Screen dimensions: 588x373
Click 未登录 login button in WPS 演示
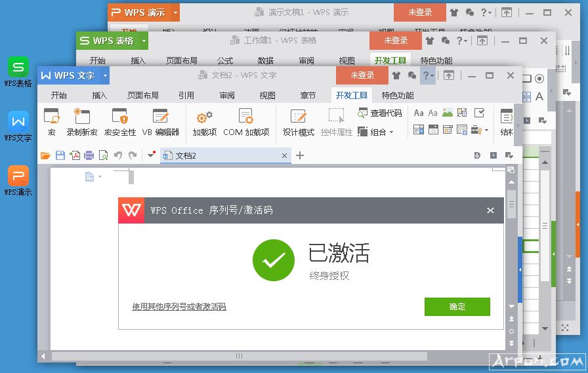420,12
